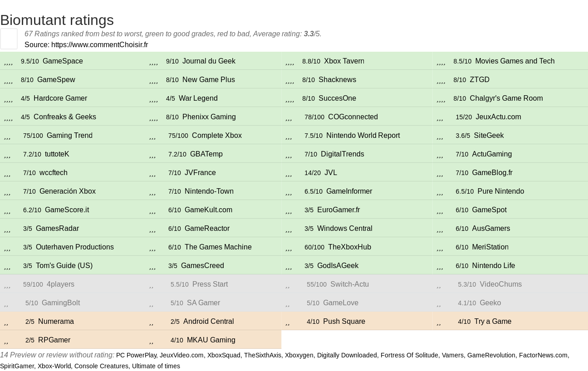This screenshot has width=588, height=371.
Task: Open Complete Xbox review entry
Action: point(217,135)
